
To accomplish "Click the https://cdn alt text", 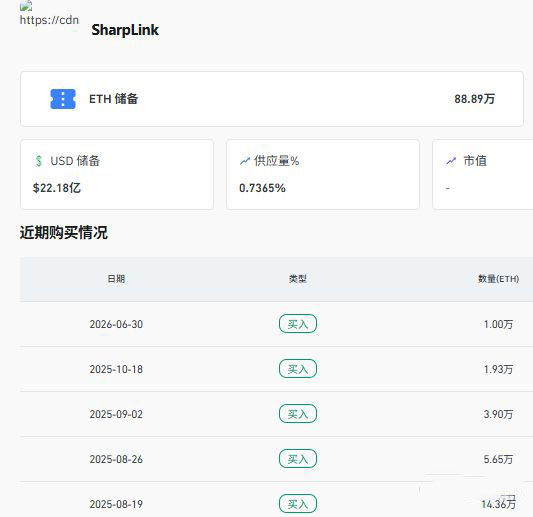I will pyautogui.click(x=49, y=20).
